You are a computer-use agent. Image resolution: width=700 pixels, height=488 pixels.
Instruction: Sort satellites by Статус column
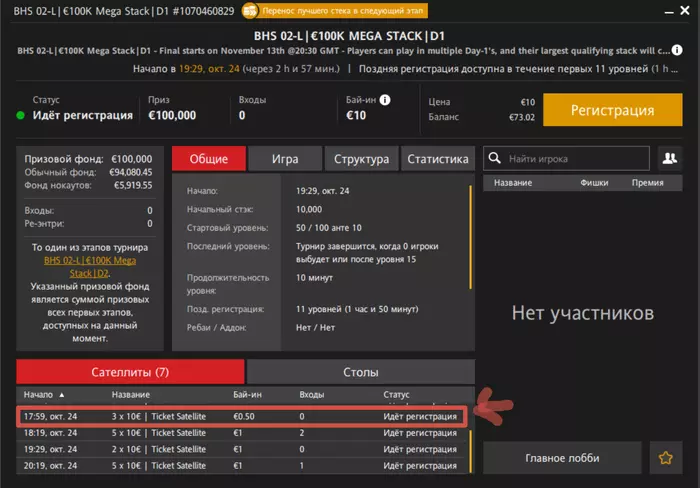click(x=396, y=395)
